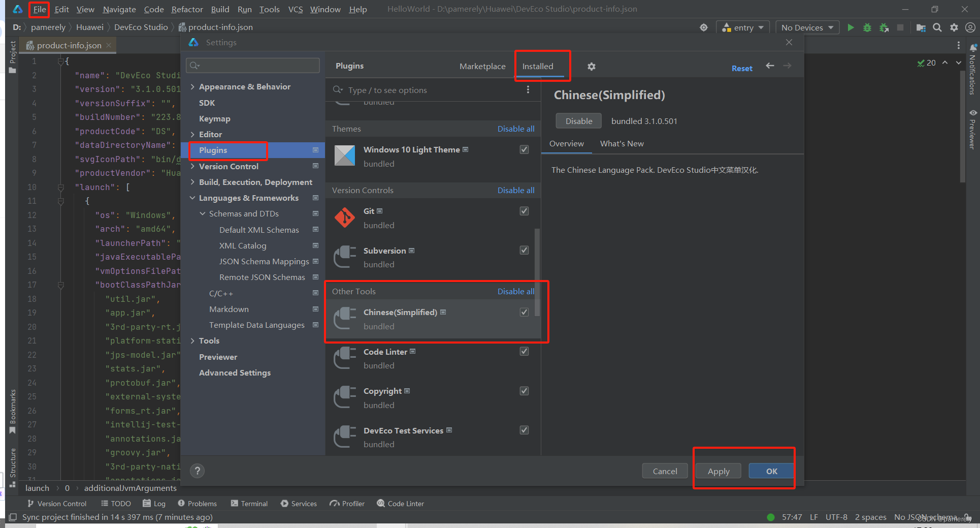Image resolution: width=980 pixels, height=528 pixels.
Task: Click the locate target crosshair icon
Action: click(x=704, y=27)
